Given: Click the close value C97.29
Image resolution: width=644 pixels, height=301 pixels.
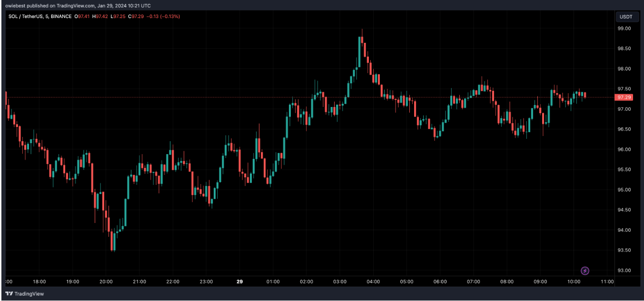Looking at the screenshot, I should pyautogui.click(x=138, y=17).
